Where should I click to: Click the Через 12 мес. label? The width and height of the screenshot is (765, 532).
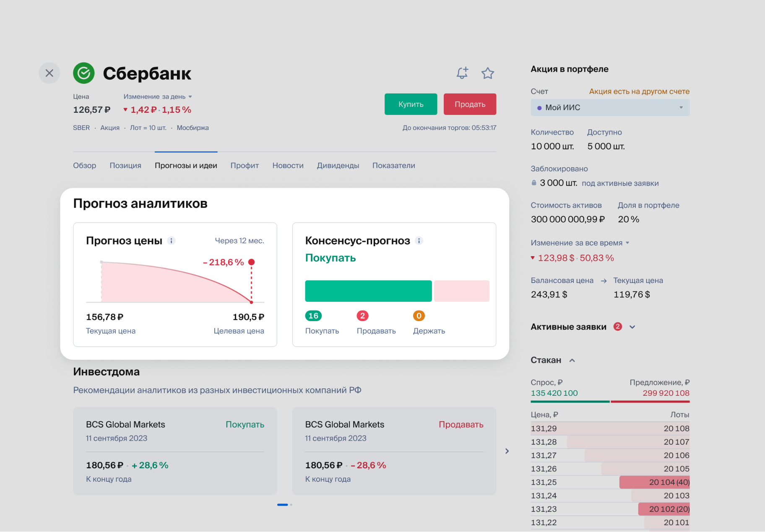pyautogui.click(x=239, y=241)
